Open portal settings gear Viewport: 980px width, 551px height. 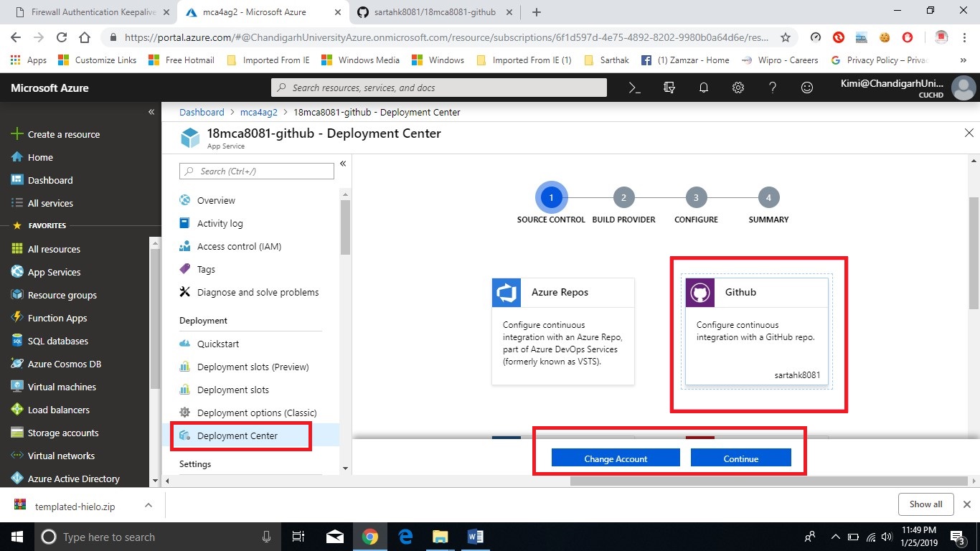point(738,88)
